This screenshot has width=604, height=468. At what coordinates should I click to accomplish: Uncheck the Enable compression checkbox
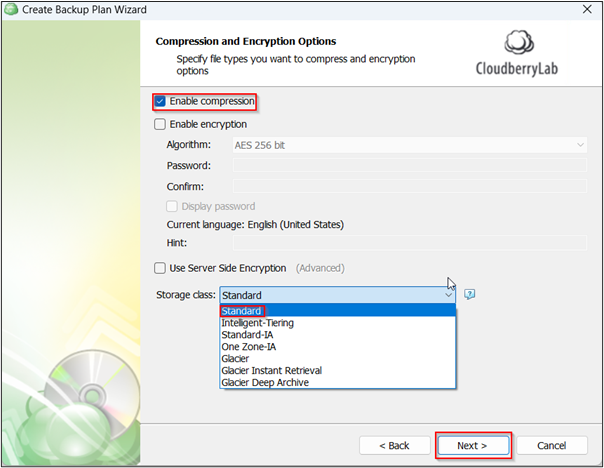160,102
